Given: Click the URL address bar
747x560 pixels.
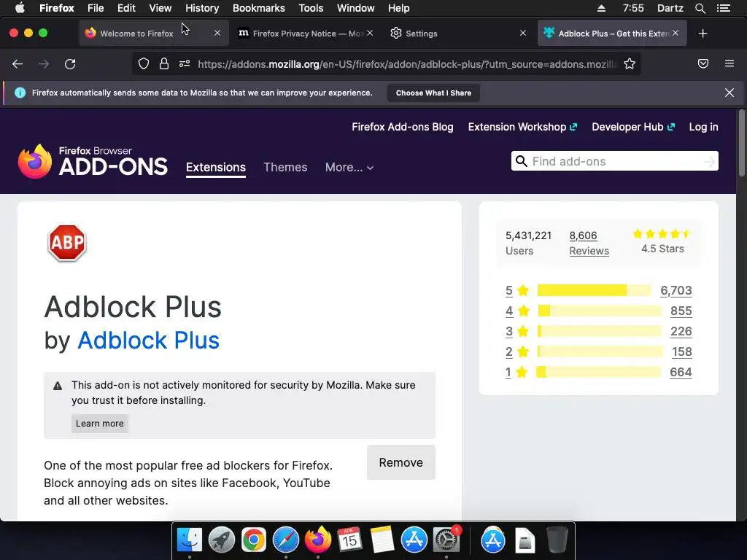Looking at the screenshot, I should point(408,64).
